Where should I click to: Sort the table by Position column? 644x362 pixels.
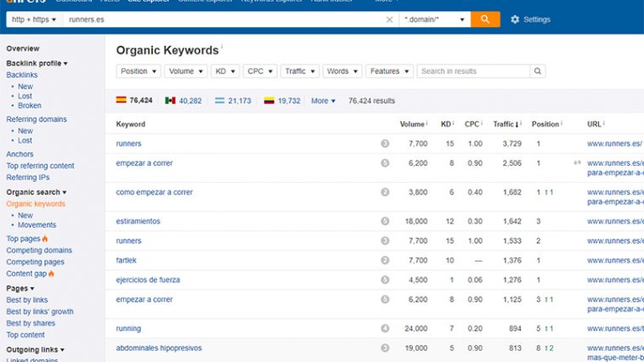(x=546, y=124)
